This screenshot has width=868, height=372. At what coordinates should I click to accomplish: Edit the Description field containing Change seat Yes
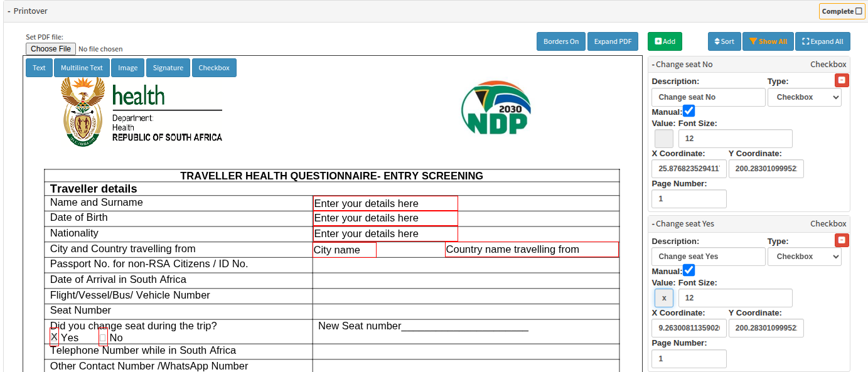point(709,257)
